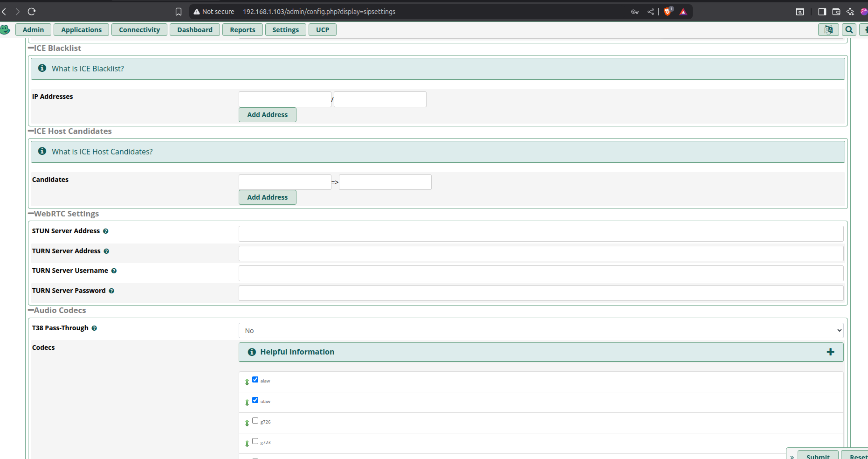Click Add Address under IP Addresses
868x459 pixels.
(267, 115)
